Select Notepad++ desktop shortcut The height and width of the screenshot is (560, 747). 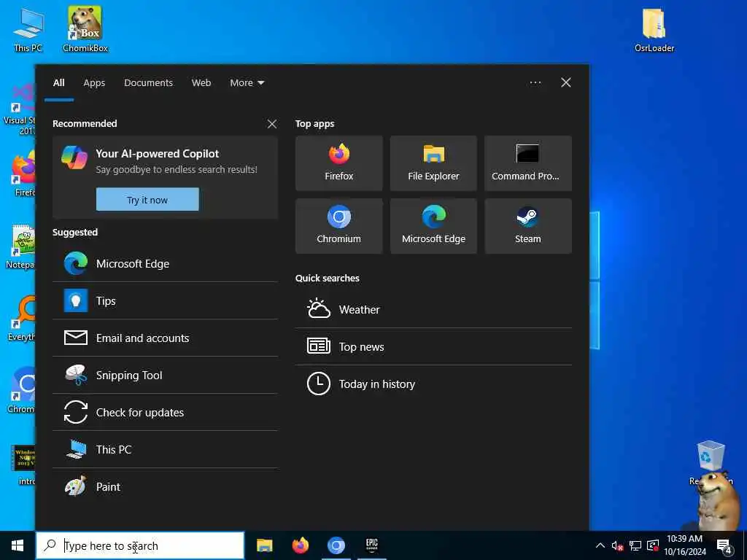21,246
